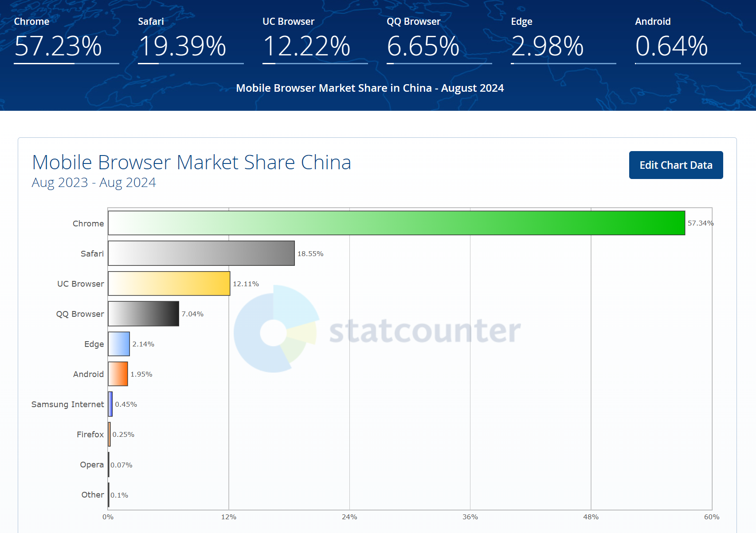Click the Chrome axis label in chart
The width and height of the screenshot is (756, 533).
(x=88, y=224)
